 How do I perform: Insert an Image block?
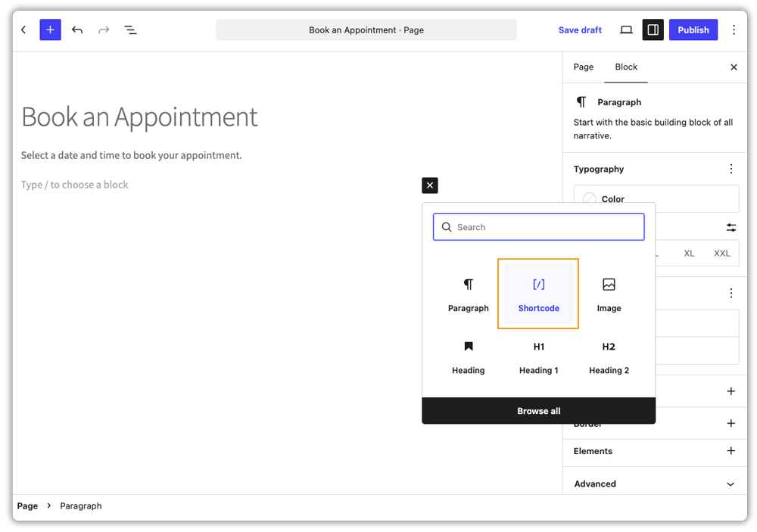[609, 294]
